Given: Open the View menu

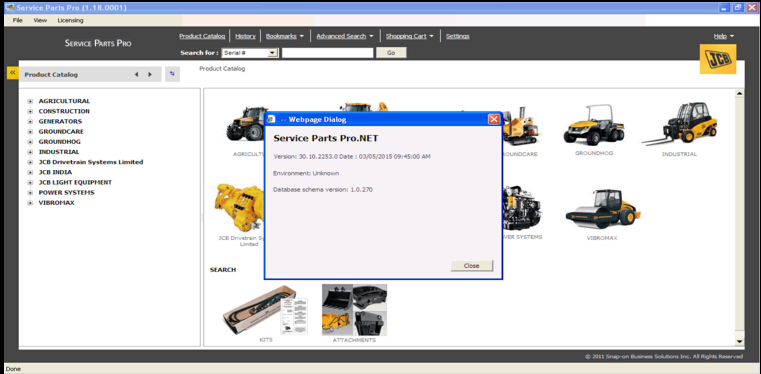Looking at the screenshot, I should 40,20.
